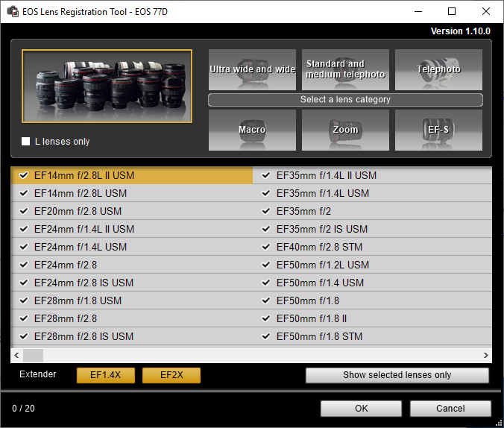Select the Macro lens category

(x=252, y=130)
